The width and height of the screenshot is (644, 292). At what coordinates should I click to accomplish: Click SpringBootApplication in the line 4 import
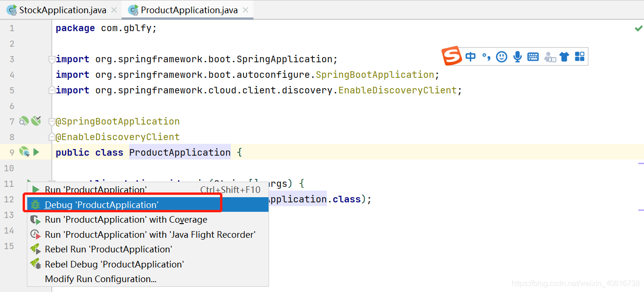[x=375, y=75]
